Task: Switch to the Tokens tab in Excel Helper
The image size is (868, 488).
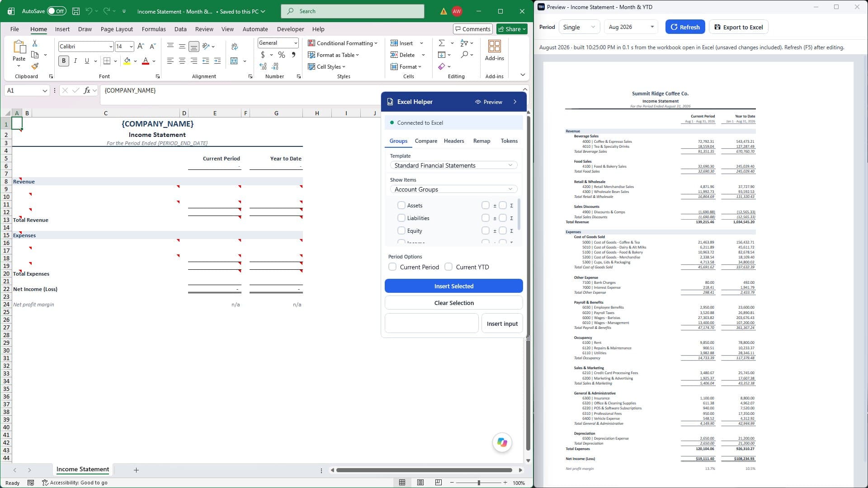Action: (x=509, y=141)
